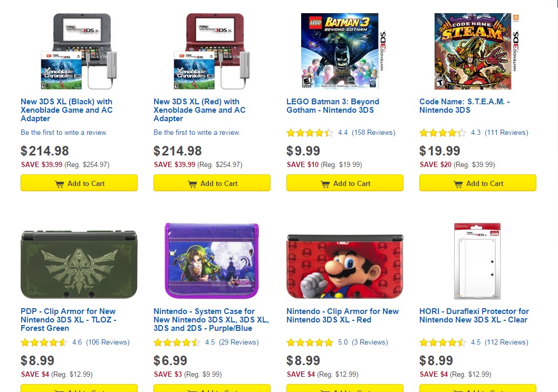View the 111 reviews for Code Name: S.T.E.A.M.
This screenshot has width=558, height=392.
(x=506, y=133)
